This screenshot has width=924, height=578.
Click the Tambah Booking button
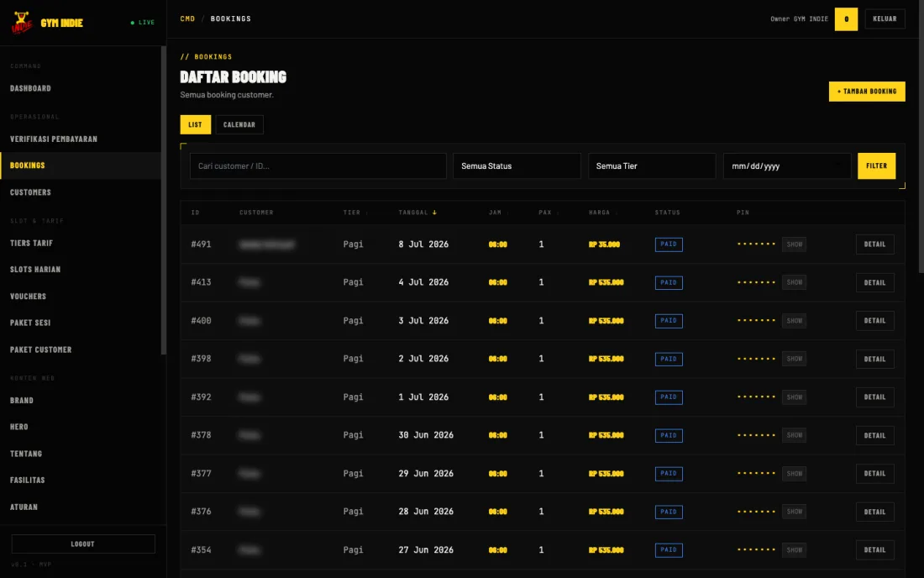[x=866, y=92]
